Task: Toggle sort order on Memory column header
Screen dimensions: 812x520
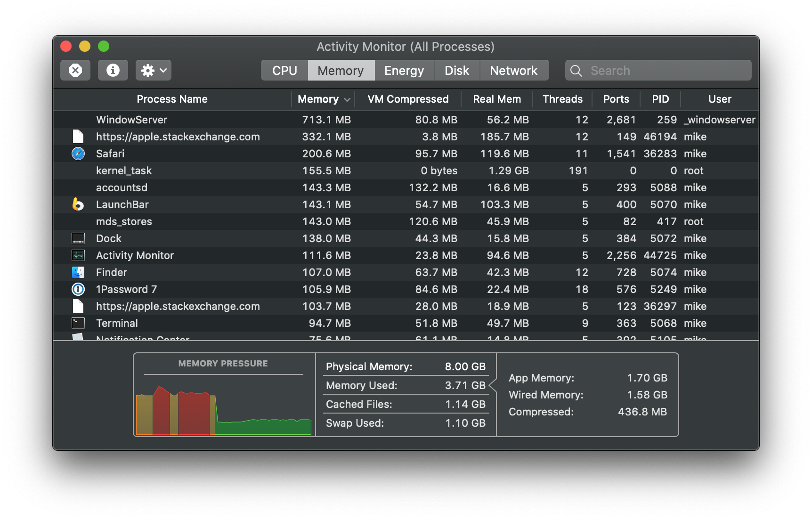Action: [323, 99]
